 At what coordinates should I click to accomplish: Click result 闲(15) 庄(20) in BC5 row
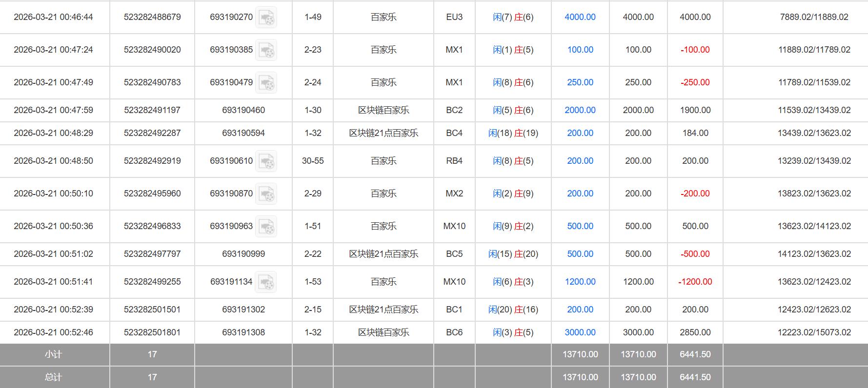(x=513, y=254)
